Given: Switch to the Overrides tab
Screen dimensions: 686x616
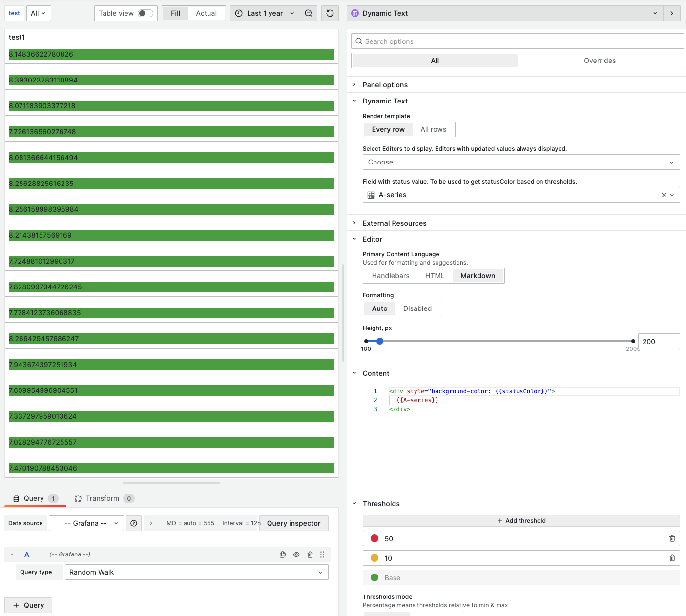Looking at the screenshot, I should tap(600, 60).
